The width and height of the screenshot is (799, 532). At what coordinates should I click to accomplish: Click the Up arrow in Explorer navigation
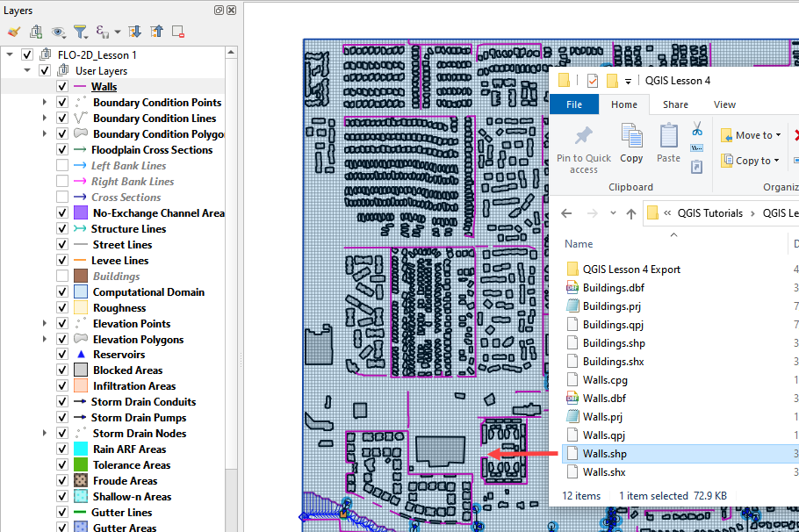[630, 213]
